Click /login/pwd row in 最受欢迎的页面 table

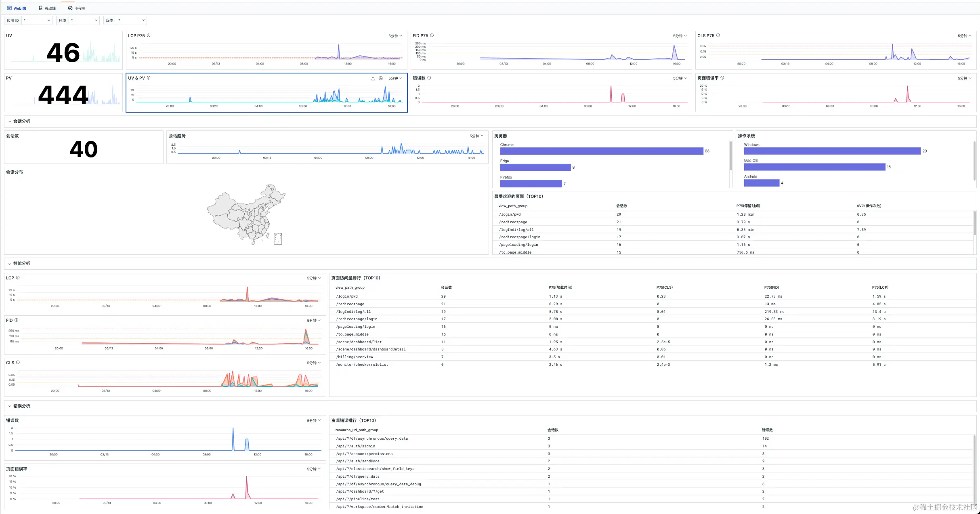tap(510, 214)
